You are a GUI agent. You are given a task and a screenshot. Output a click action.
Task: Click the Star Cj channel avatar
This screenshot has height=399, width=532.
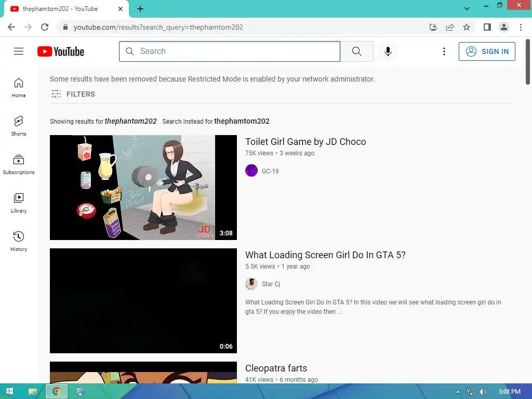click(251, 284)
